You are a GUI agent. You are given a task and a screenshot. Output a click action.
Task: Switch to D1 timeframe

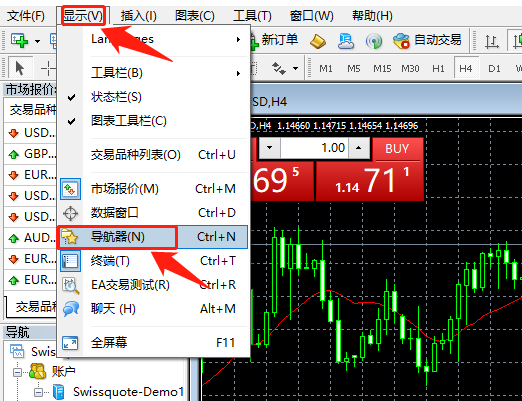click(494, 69)
